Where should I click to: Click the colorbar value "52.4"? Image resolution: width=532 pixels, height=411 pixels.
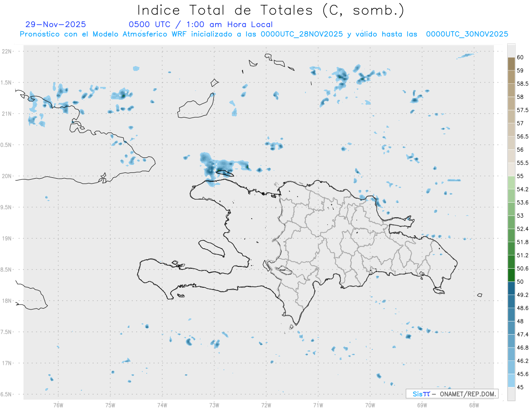(523, 229)
